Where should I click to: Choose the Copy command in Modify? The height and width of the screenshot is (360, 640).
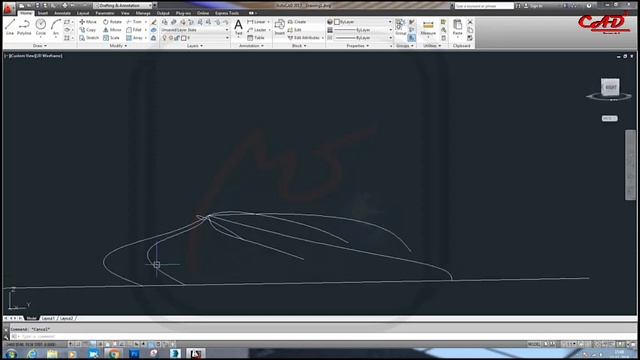[88, 30]
